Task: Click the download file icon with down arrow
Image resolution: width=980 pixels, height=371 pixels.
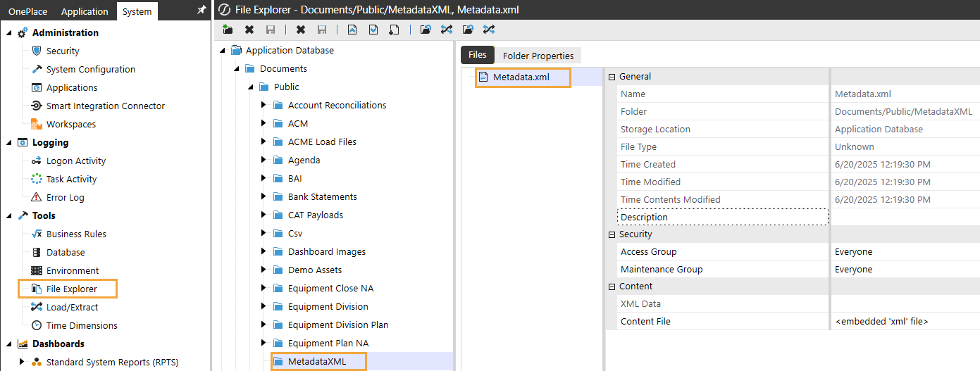Action: [373, 30]
